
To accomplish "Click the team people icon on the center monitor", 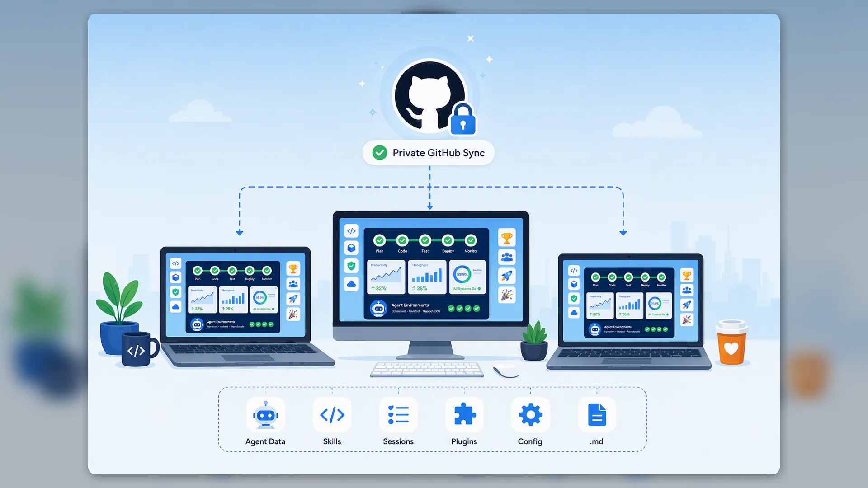I will click(x=507, y=257).
